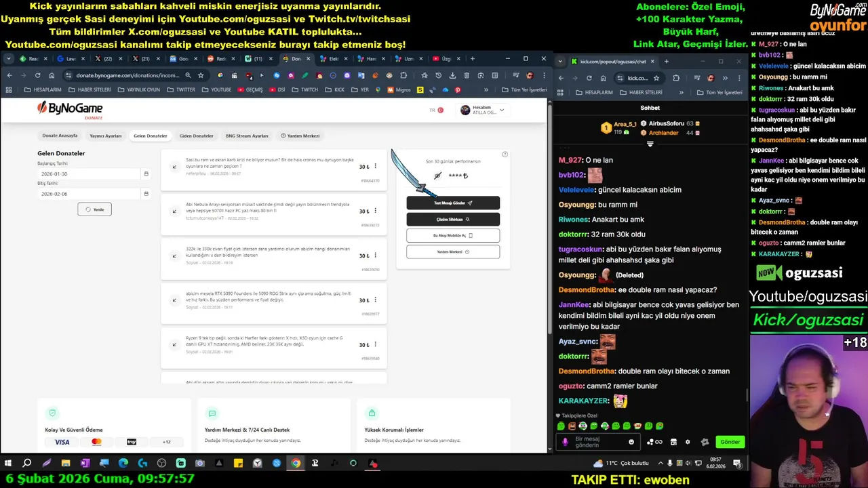This screenshot has width=868, height=488.
Task: Click Test Mesajı Gönder button
Action: pyautogui.click(x=453, y=203)
